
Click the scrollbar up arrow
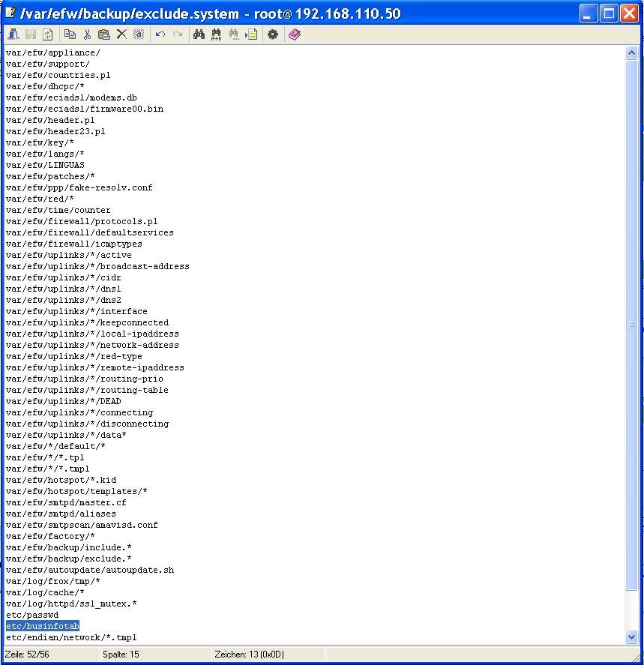point(631,53)
